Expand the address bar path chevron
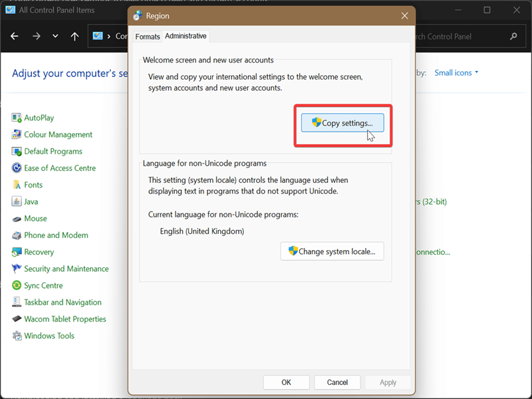532x399 pixels. (108, 37)
